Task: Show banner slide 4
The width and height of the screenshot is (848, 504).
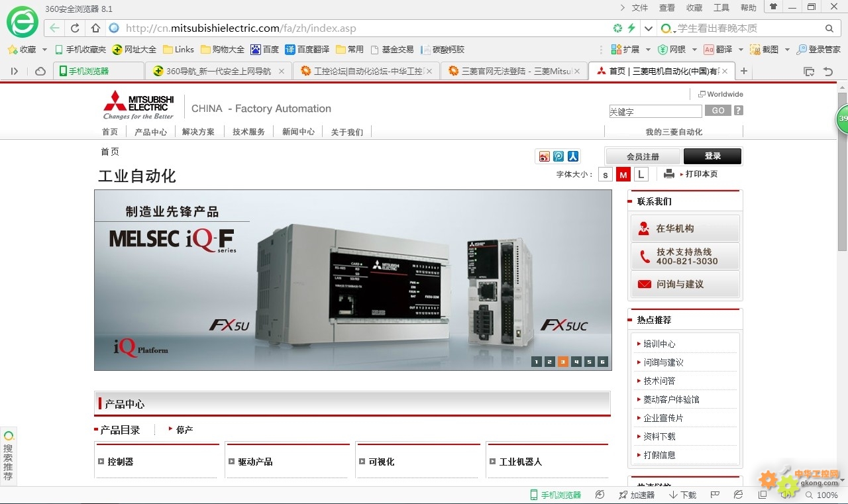Action: [x=576, y=362]
